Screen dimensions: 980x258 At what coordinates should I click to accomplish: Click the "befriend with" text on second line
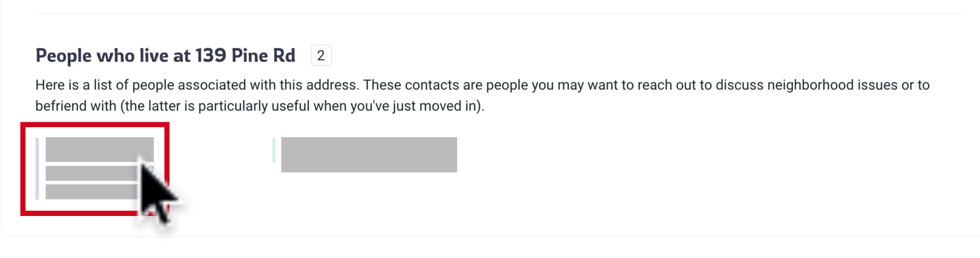point(76,106)
